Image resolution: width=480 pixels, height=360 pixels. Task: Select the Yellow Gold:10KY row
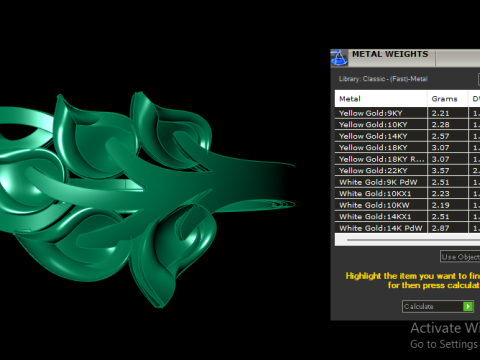[407, 125]
